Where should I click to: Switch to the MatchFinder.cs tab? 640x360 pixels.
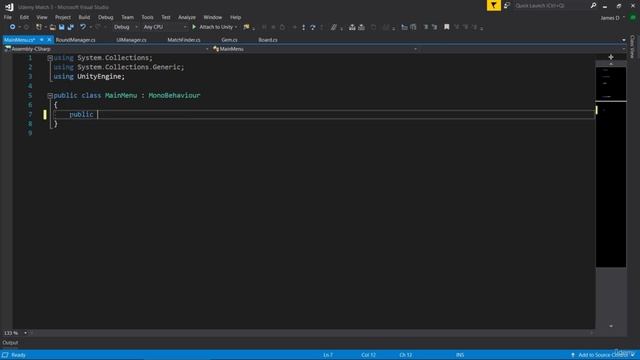pyautogui.click(x=184, y=40)
